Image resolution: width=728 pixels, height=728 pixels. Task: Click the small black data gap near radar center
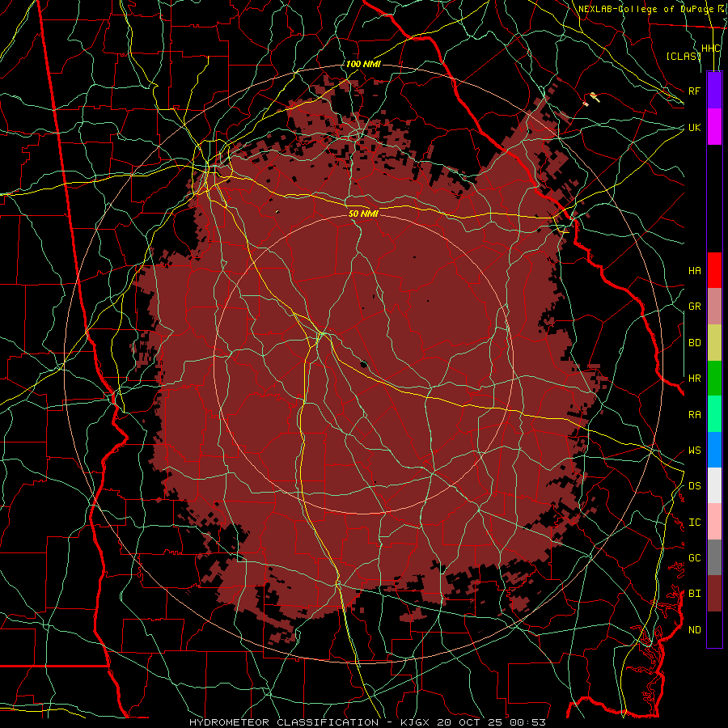point(363,364)
